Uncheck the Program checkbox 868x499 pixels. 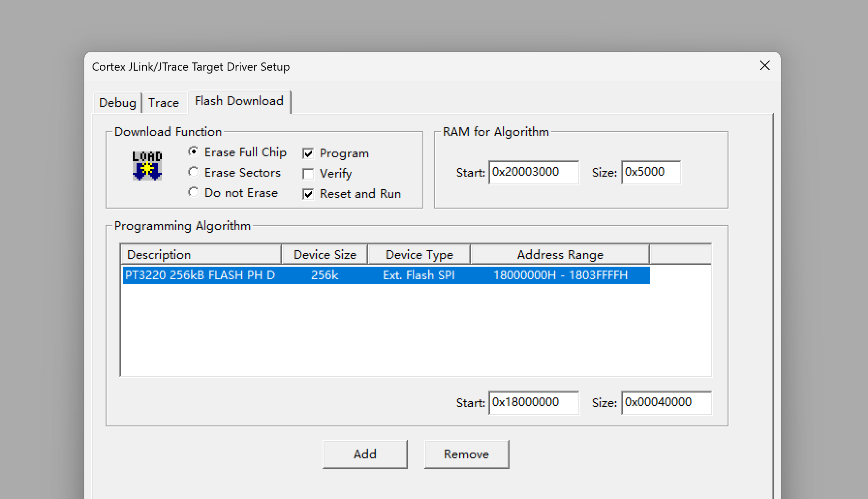[x=308, y=153]
